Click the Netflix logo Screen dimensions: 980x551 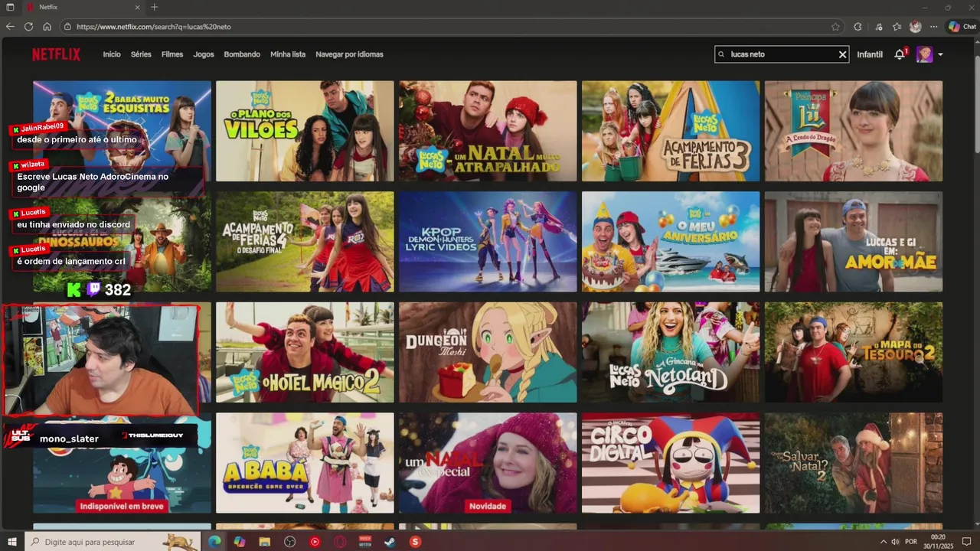(56, 54)
